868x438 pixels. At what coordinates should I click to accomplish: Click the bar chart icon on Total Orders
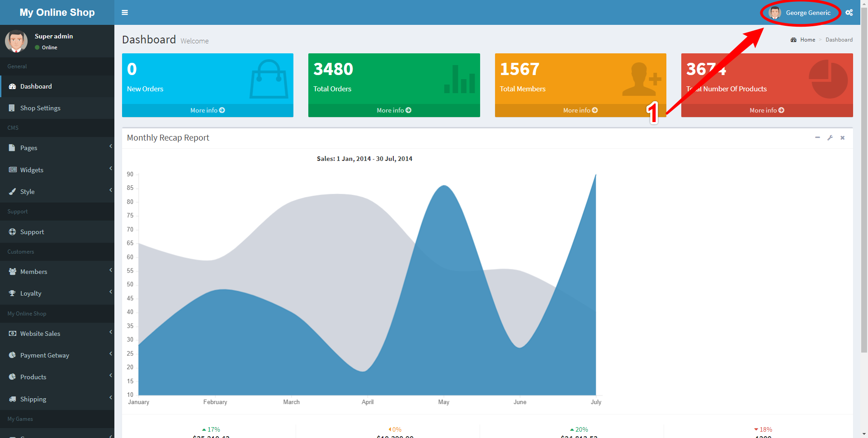[459, 80]
